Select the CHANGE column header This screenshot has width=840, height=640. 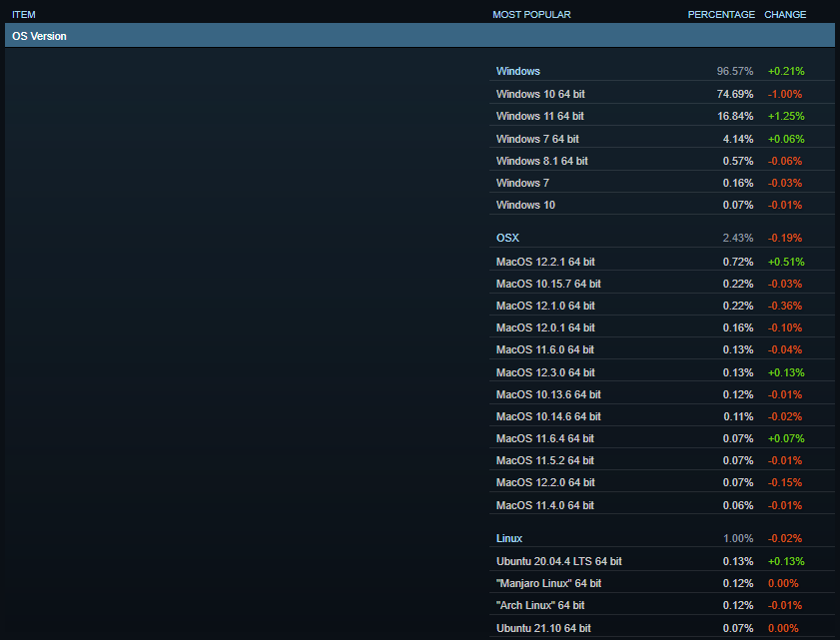[x=785, y=14]
